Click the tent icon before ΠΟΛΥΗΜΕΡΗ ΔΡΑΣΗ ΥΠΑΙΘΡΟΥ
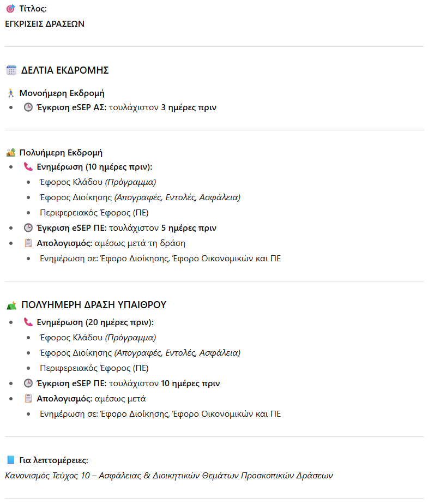The height and width of the screenshot is (504, 434). pyautogui.click(x=11, y=305)
